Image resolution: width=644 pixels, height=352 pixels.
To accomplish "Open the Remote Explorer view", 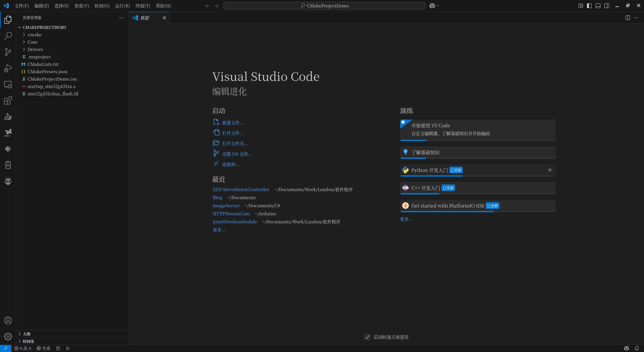I will pos(8,84).
